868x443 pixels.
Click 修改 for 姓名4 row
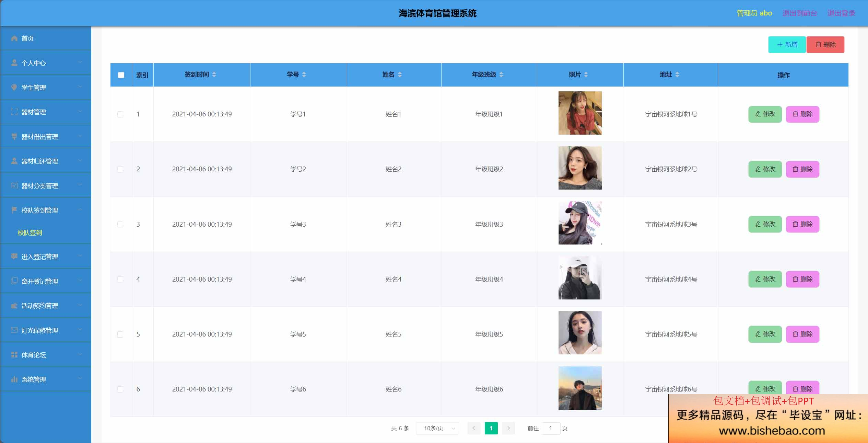click(765, 279)
